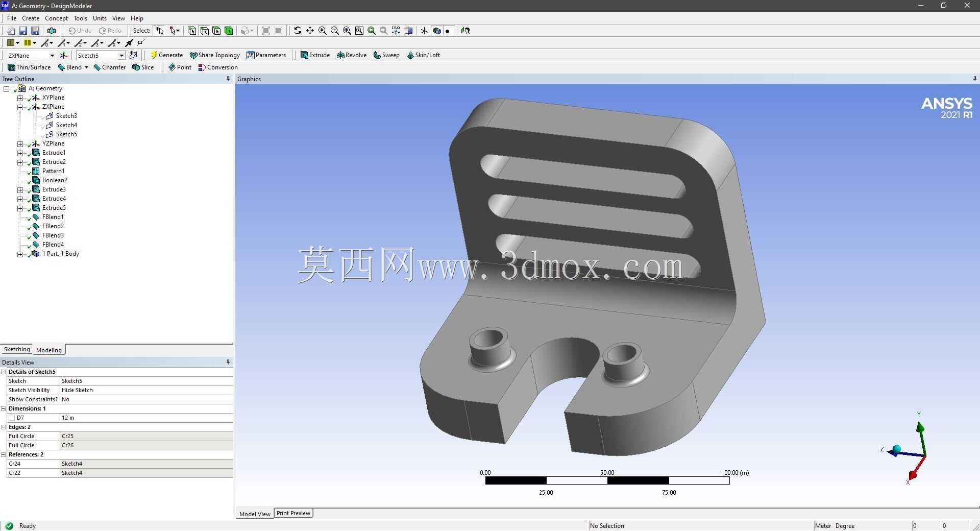980x531 pixels.
Task: Toggle the Display Model cube
Action: click(436, 31)
